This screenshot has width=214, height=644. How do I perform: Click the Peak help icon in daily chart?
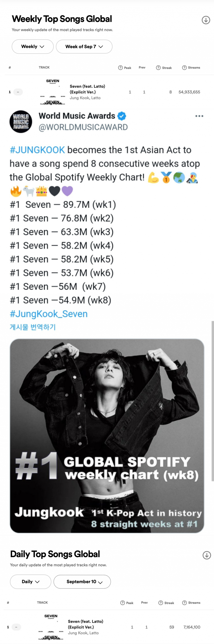tap(122, 603)
